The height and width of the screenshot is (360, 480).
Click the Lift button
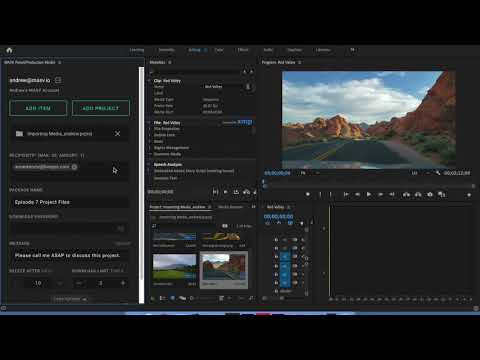click(x=406, y=194)
